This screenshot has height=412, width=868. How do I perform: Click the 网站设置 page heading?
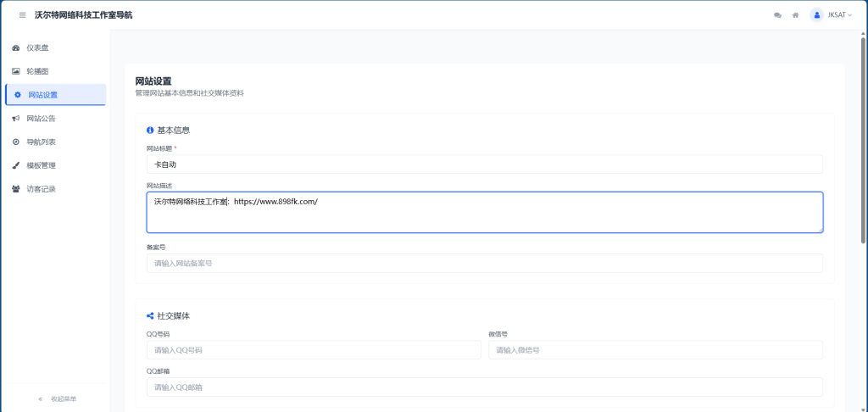(153, 81)
